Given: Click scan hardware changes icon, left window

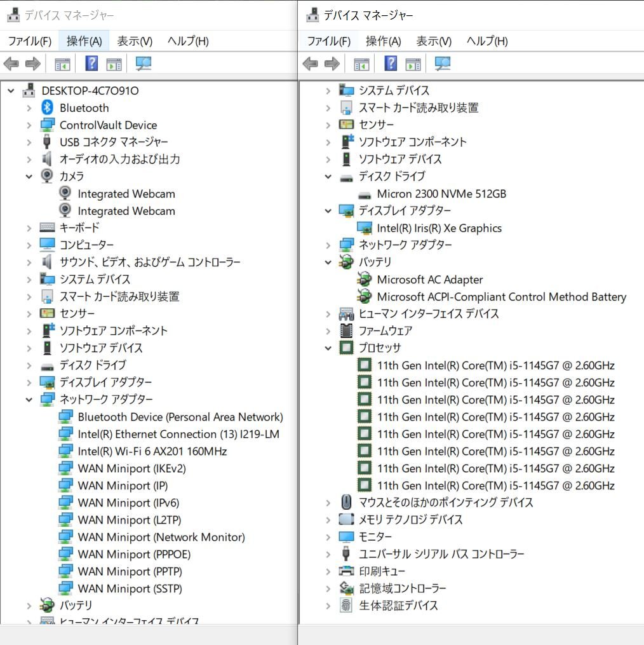Looking at the screenshot, I should (144, 64).
